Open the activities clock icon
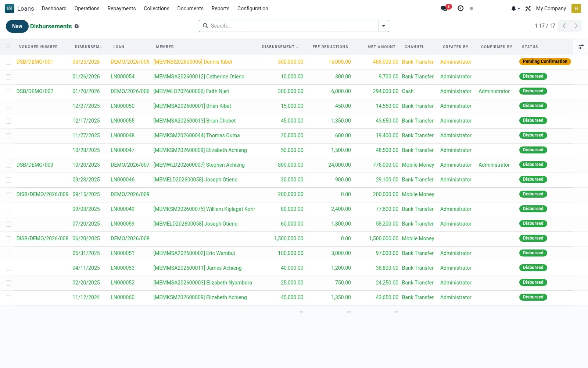 click(460, 8)
